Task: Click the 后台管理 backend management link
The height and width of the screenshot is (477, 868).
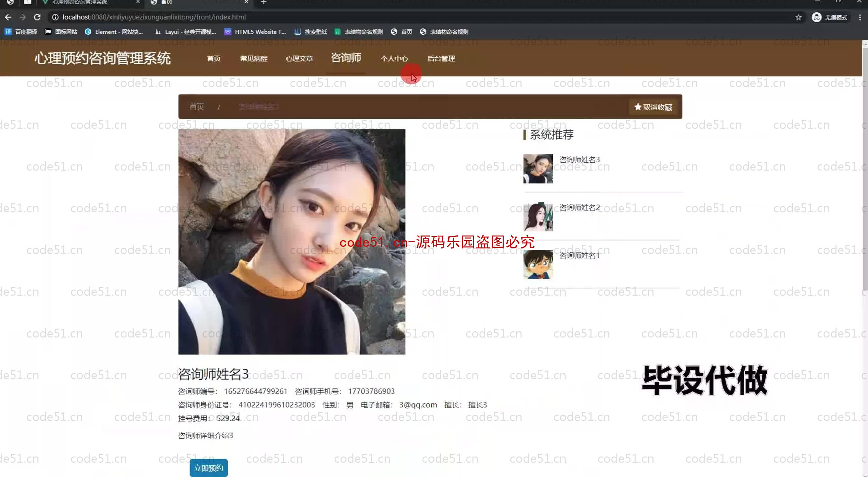Action: tap(441, 58)
